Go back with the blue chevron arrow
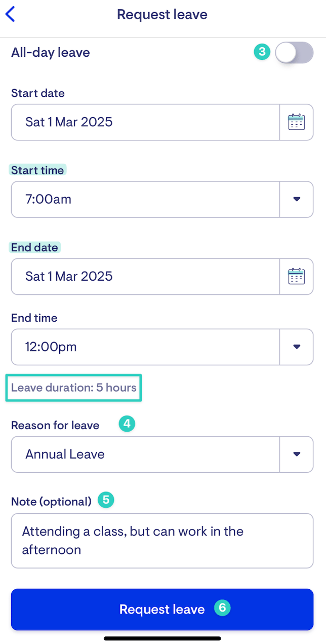The width and height of the screenshot is (326, 644). (10, 14)
